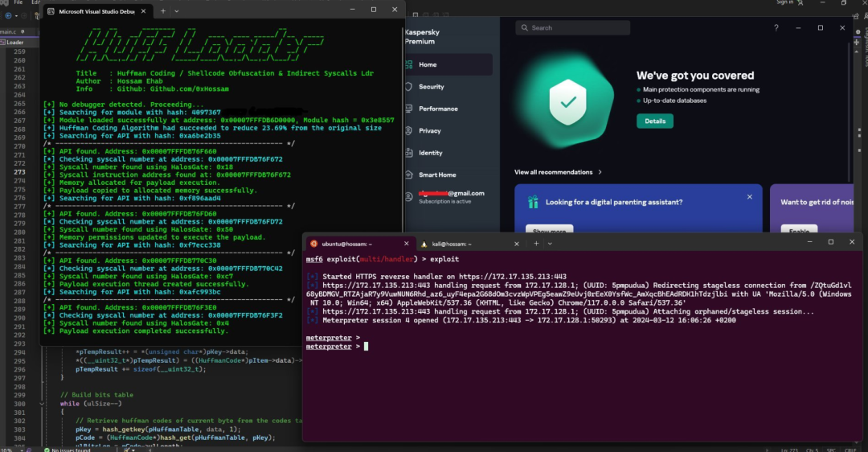This screenshot has height=452, width=868.
Task: Click 'Main protection components are running' text
Action: point(701,90)
